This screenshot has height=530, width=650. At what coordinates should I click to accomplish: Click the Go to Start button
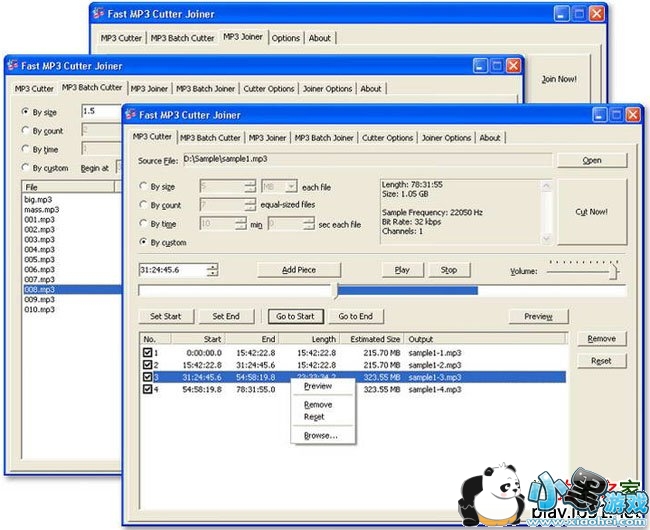coord(295,317)
